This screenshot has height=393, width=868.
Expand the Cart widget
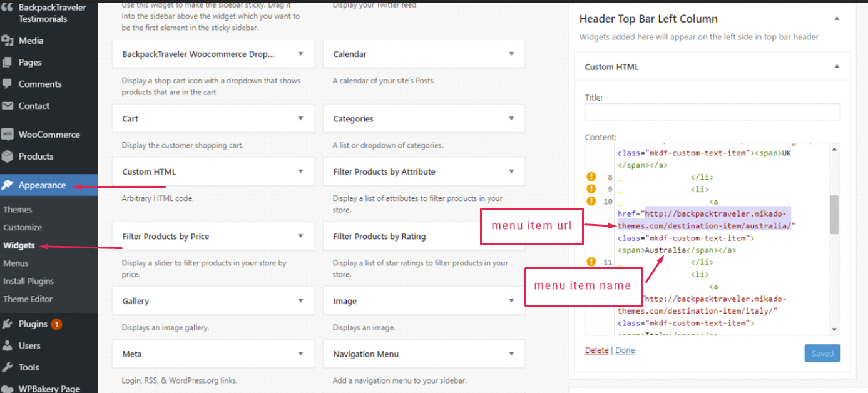tap(301, 118)
